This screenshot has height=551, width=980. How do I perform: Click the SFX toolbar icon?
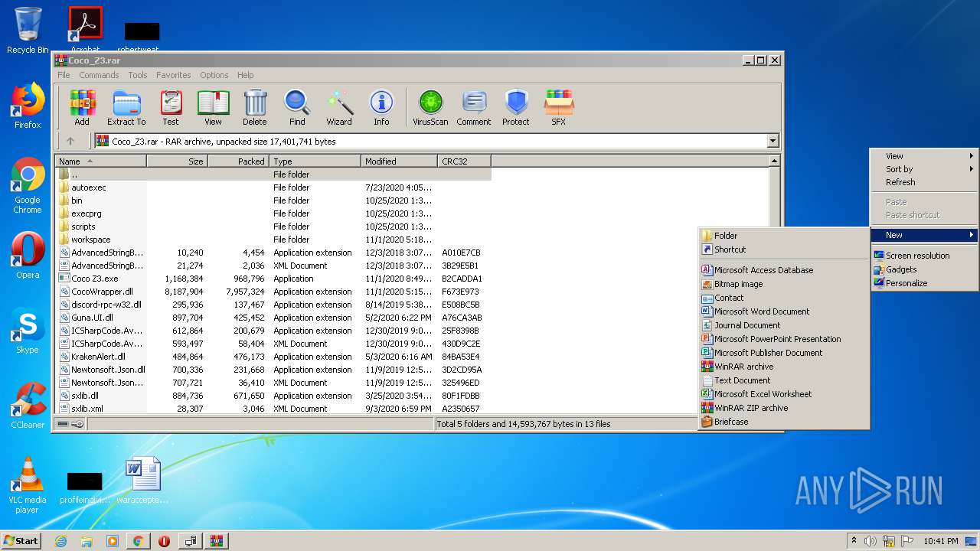click(559, 107)
